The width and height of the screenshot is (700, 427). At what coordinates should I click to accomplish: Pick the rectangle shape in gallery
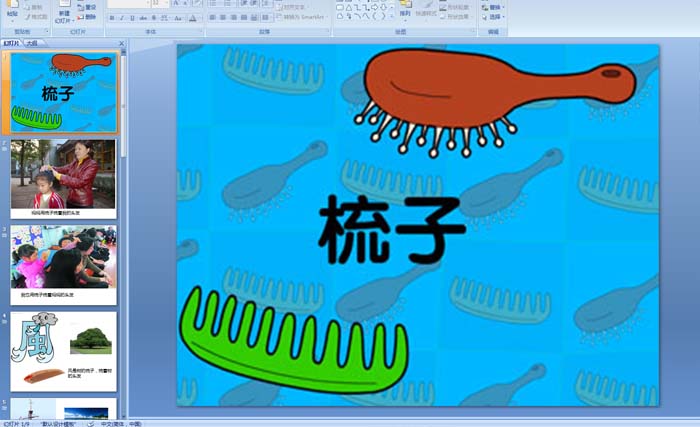tap(340, 7)
